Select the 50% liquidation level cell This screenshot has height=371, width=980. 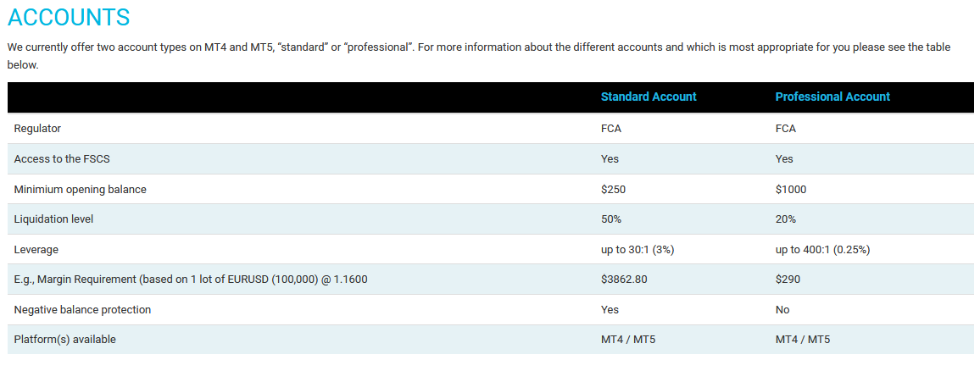tap(610, 219)
